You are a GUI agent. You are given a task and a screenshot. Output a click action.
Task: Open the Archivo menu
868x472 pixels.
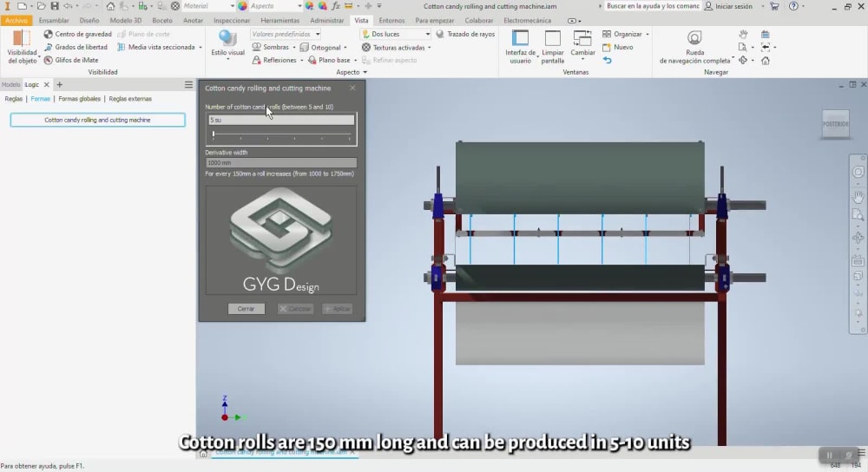click(x=16, y=21)
